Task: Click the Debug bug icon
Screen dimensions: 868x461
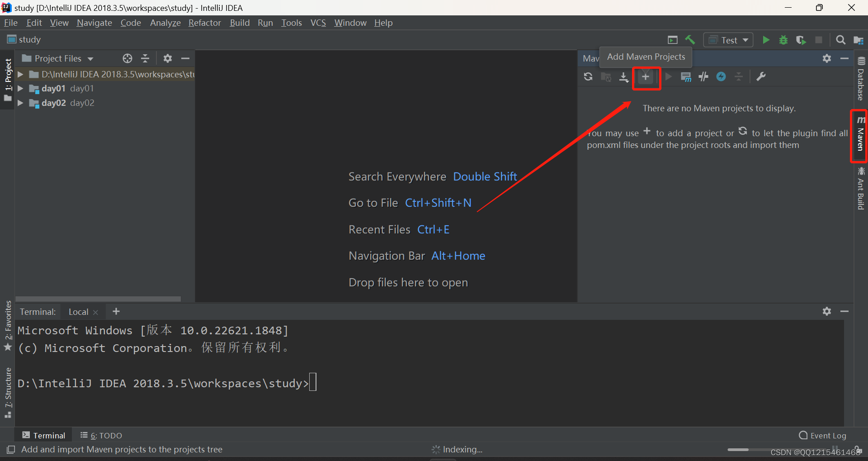Action: coord(783,40)
